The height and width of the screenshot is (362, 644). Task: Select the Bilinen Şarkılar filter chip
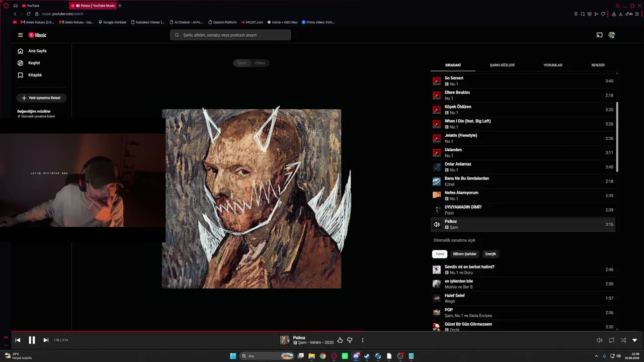click(x=464, y=254)
